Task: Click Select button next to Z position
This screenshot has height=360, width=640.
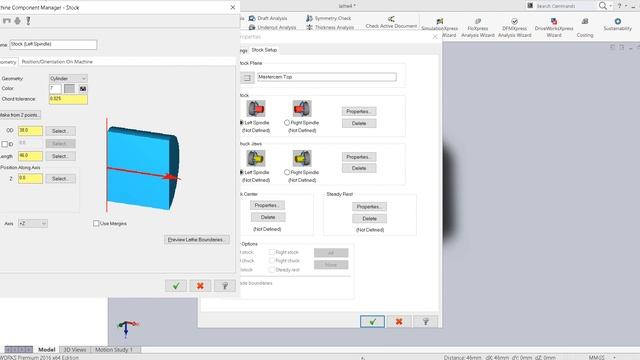Action: pyautogui.click(x=60, y=179)
